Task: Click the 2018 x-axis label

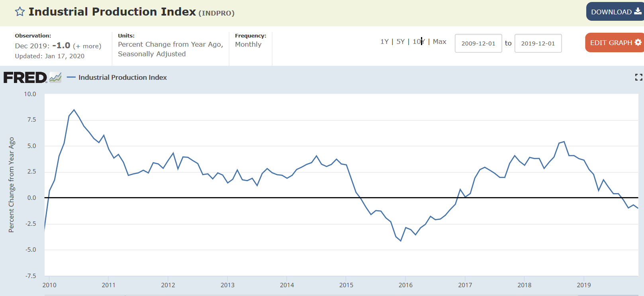Action: [525, 285]
